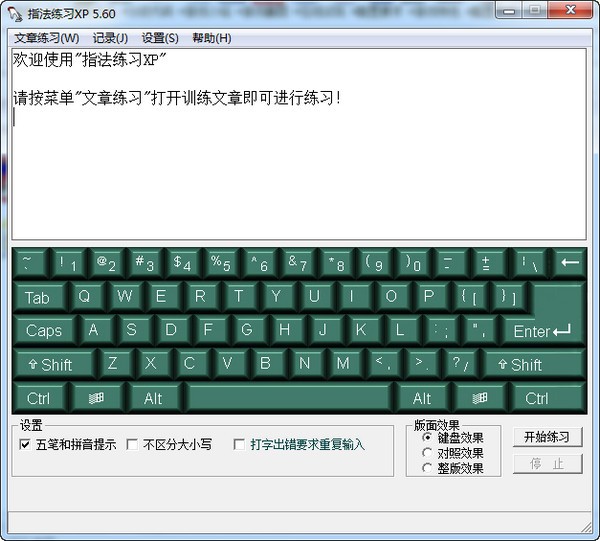The width and height of the screenshot is (600, 541).
Task: Open the 记录(J) menu
Action: [110, 38]
